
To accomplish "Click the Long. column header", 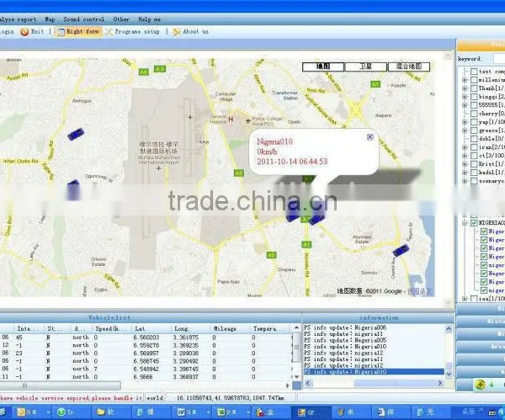I will tap(190, 329).
